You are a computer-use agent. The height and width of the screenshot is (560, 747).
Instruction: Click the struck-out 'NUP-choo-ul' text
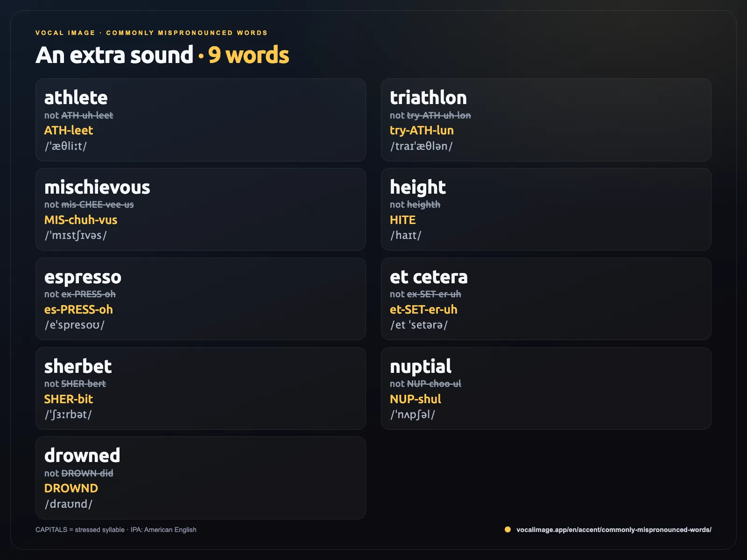tap(434, 384)
